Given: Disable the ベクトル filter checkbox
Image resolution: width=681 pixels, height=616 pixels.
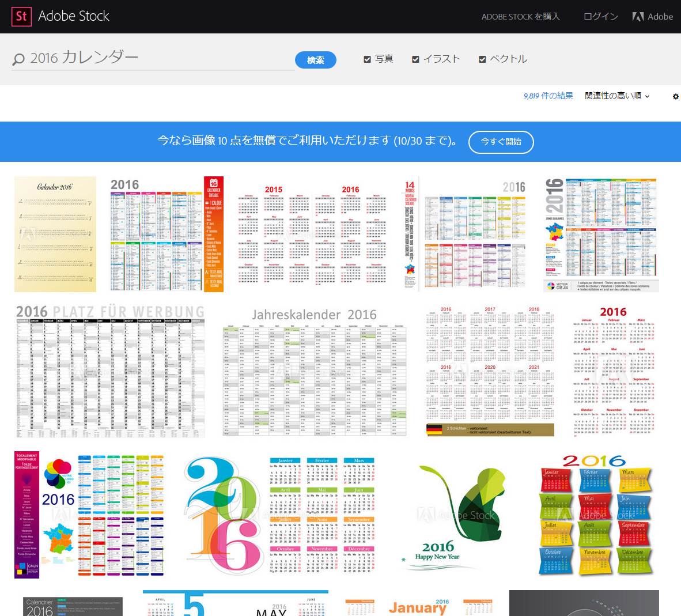Looking at the screenshot, I should (x=482, y=59).
